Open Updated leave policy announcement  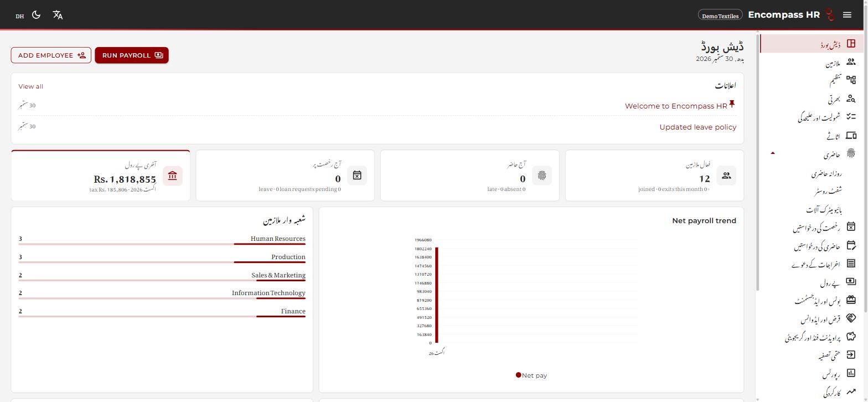click(698, 127)
